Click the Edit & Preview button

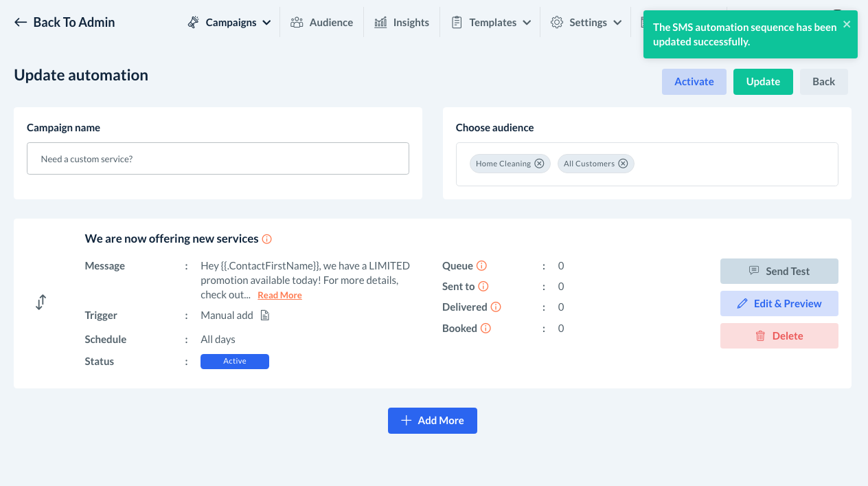(x=779, y=304)
